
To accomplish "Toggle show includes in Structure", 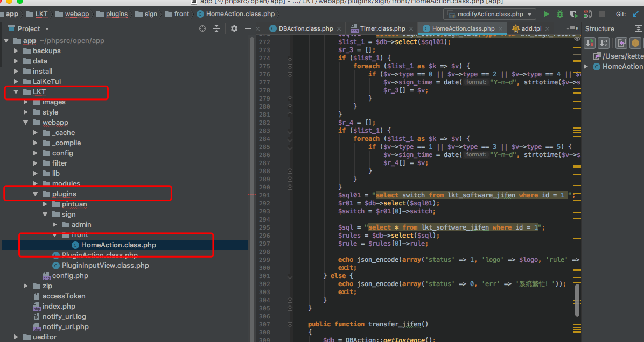I will point(621,42).
